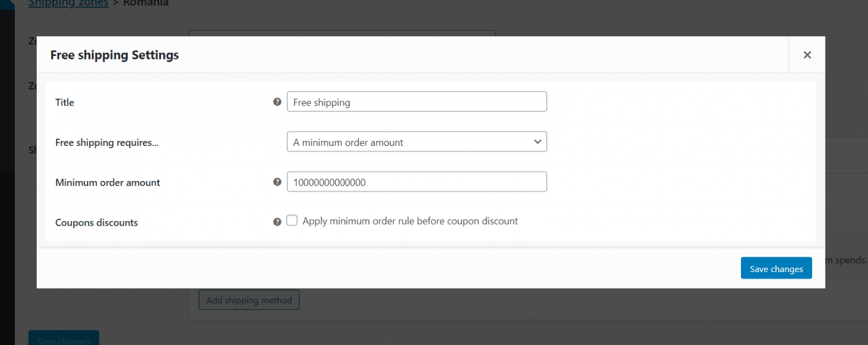Screen dimensions: 868x345
Task: Navigate back to Romania shipping zone
Action: tap(145, 3)
